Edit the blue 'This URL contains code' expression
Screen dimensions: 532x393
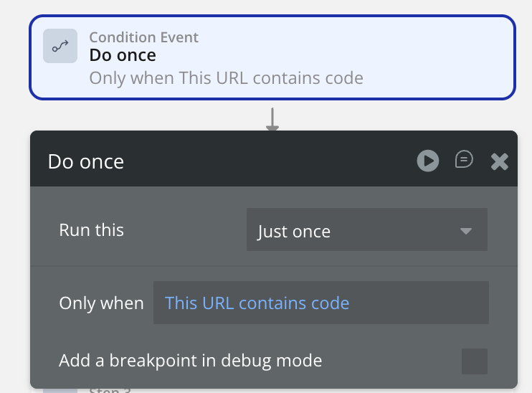point(257,303)
